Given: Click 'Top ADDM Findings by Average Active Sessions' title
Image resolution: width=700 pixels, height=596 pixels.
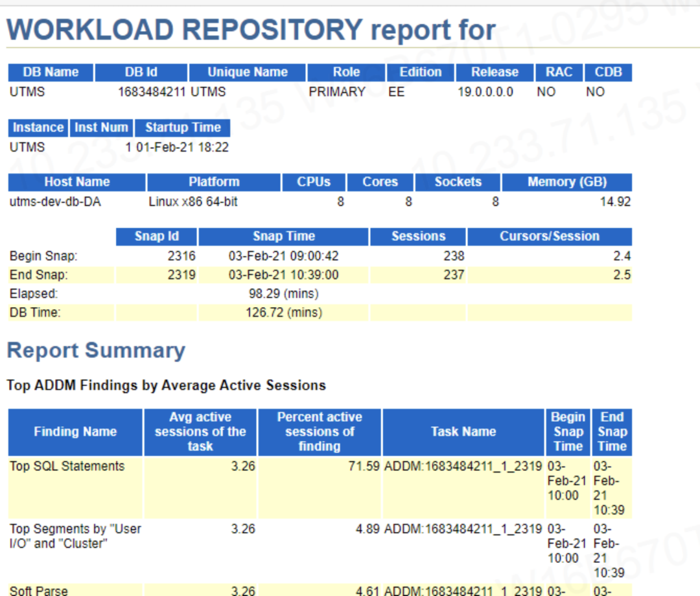Looking at the screenshot, I should point(166,385).
